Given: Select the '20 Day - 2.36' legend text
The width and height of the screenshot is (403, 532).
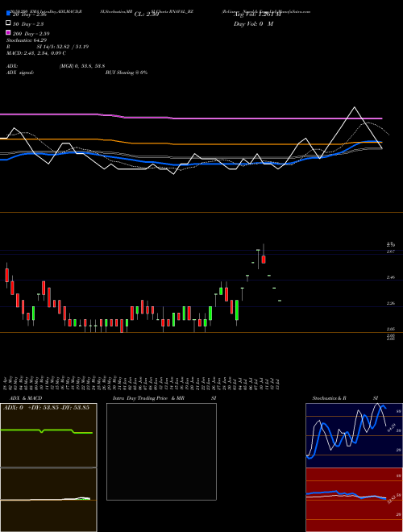Looking at the screenshot, I should [x=29, y=15].
